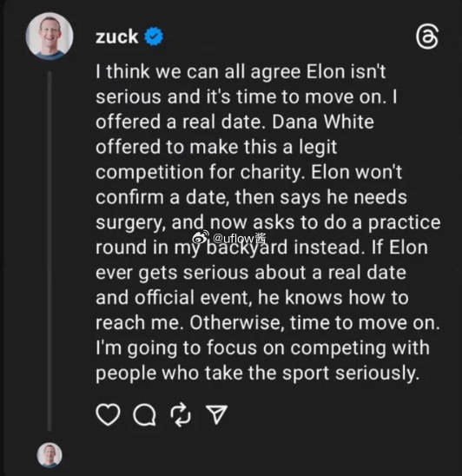Open replies with the comment bubble icon
This screenshot has height=476, width=462.
pos(144,414)
